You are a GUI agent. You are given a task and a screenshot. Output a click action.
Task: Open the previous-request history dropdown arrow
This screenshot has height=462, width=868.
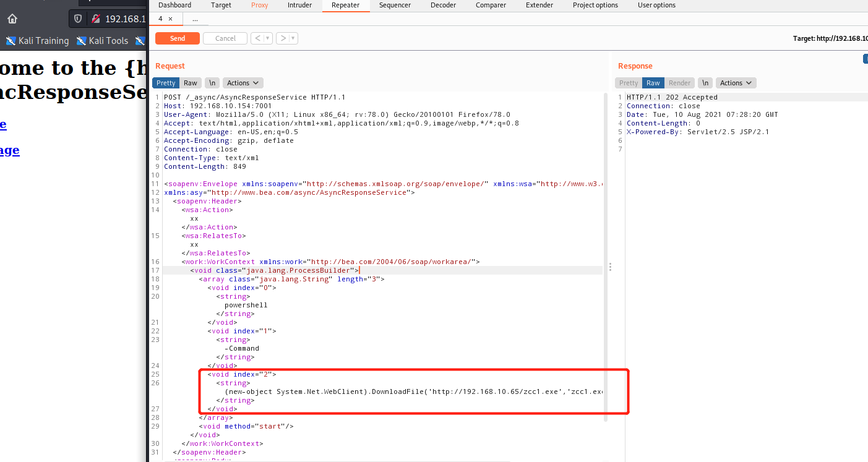point(269,38)
